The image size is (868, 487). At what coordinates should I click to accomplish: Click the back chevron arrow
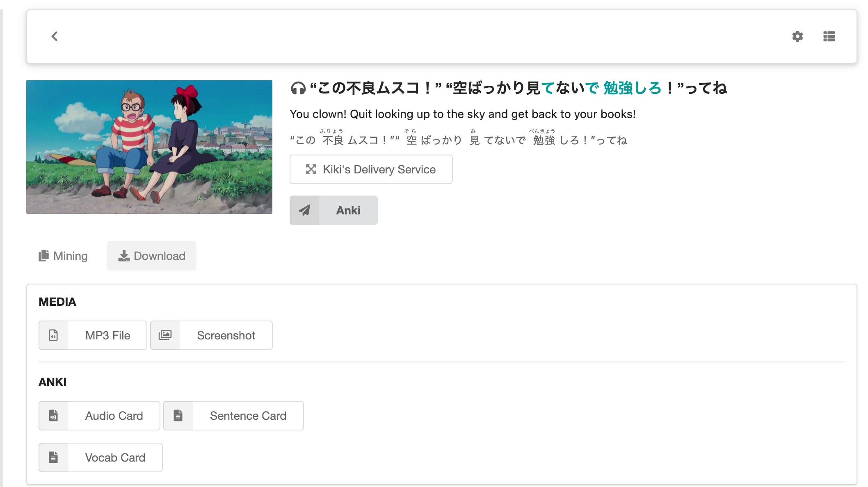point(55,36)
